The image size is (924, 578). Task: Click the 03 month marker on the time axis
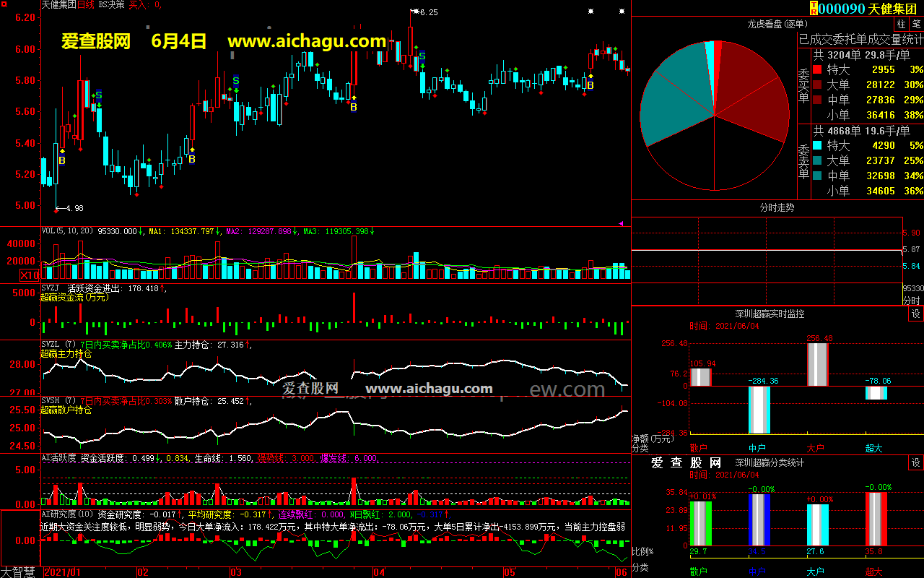coord(235,572)
